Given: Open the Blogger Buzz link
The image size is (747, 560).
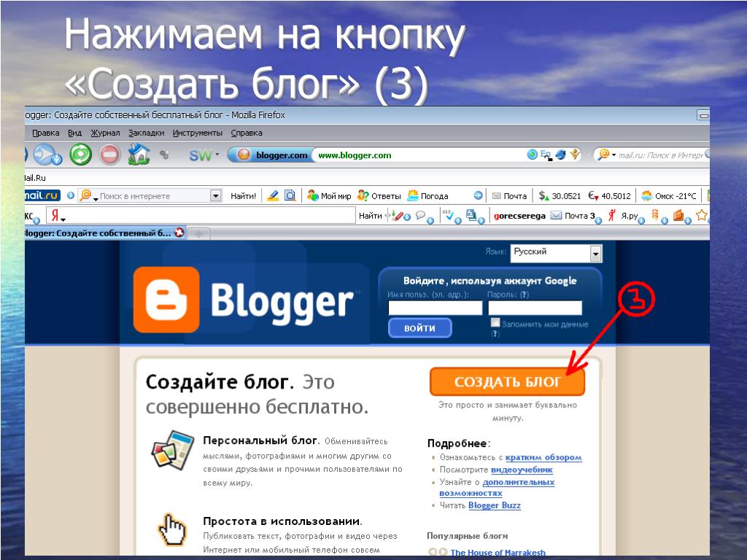Looking at the screenshot, I should click(x=495, y=505).
